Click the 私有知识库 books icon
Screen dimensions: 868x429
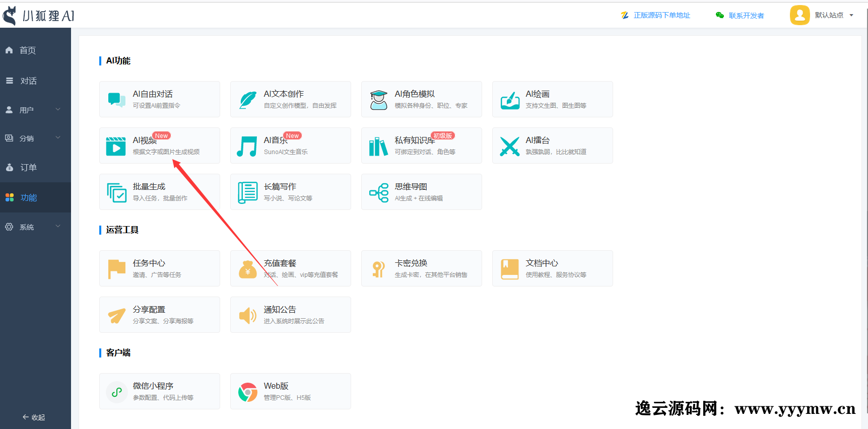378,147
